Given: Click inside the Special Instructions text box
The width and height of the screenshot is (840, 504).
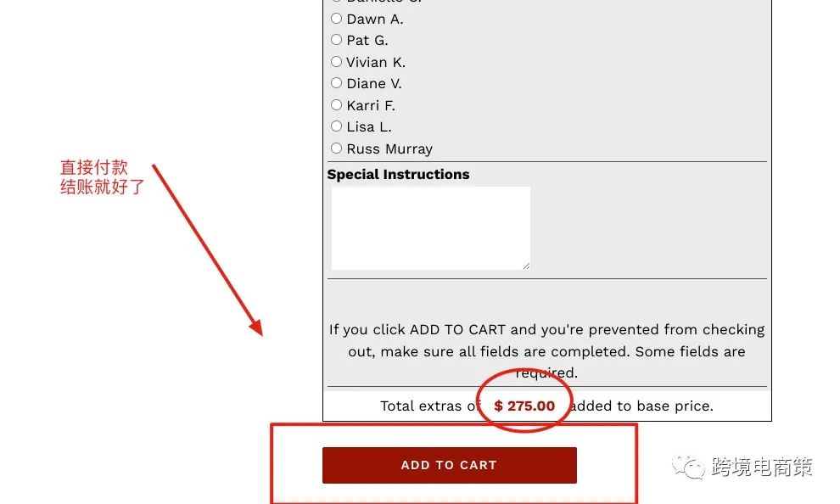Looking at the screenshot, I should (430, 227).
